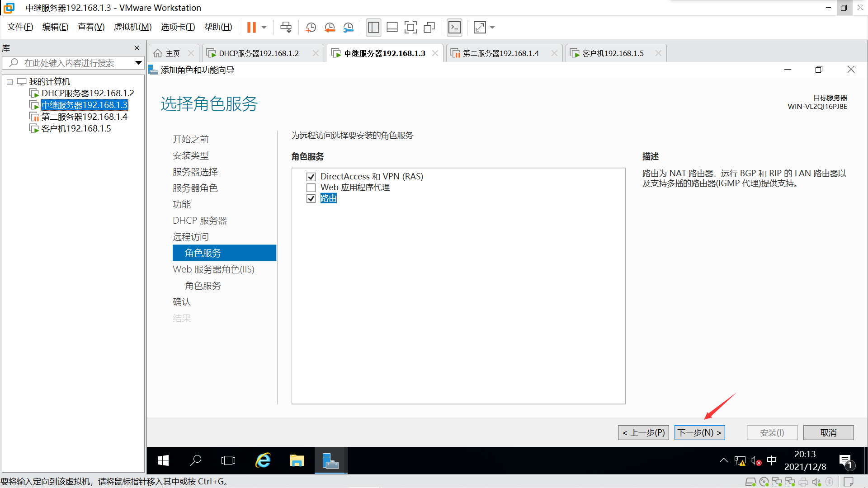The width and height of the screenshot is (868, 488).
Task: Click the Send Ctrl+Alt+Del toolbar icon
Action: [x=286, y=28]
